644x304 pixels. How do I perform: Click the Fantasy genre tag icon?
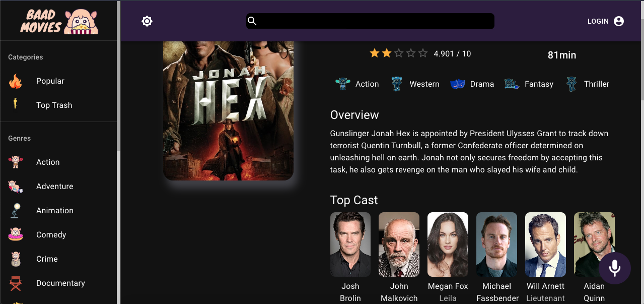[512, 84]
